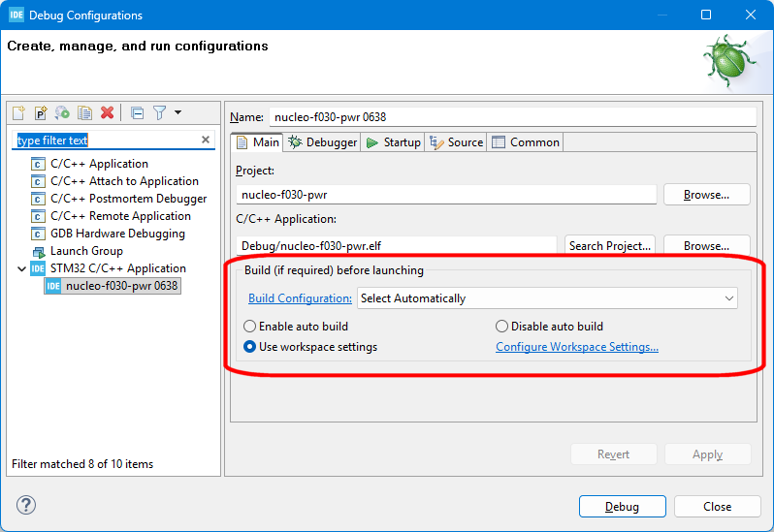
Task: Browse for the project
Action: coord(706,195)
